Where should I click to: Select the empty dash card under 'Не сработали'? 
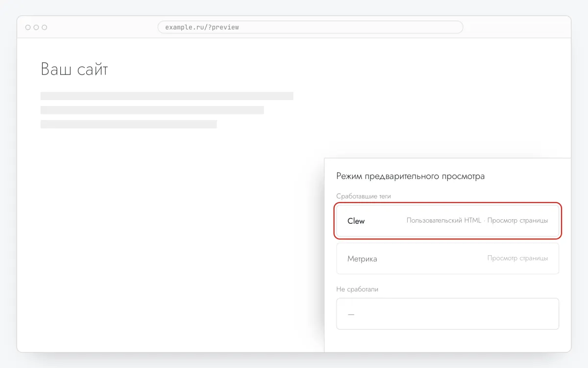coord(447,314)
